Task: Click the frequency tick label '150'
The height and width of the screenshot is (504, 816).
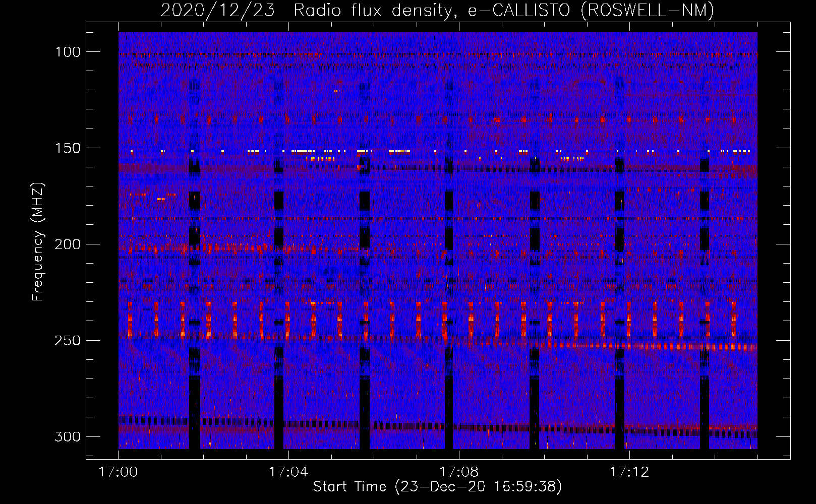Action: [x=68, y=148]
